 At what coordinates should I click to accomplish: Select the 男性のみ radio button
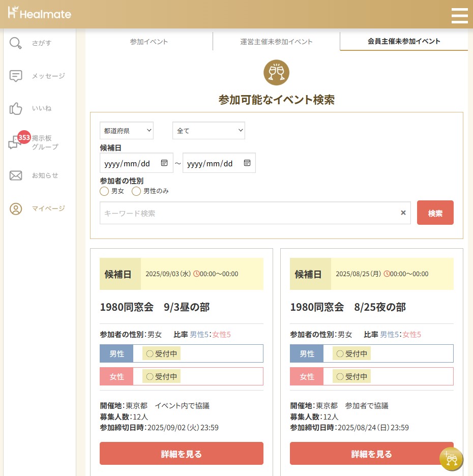pos(136,191)
